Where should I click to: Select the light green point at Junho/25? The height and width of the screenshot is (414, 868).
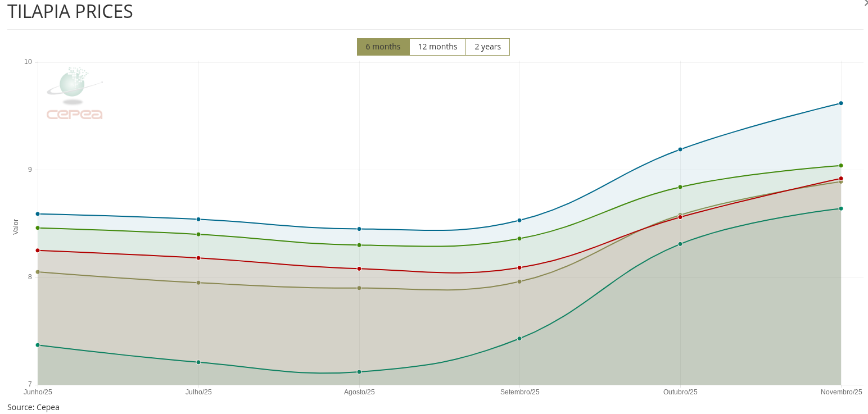38,228
